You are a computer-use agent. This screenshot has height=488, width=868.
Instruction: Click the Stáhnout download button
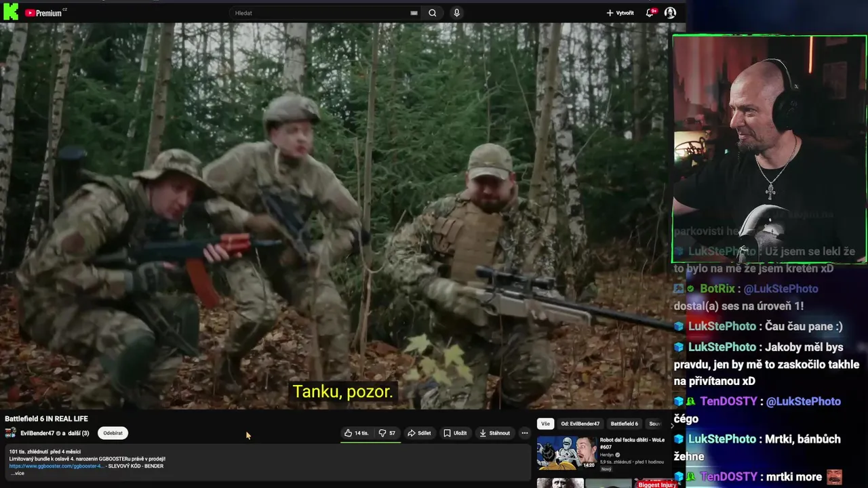(x=494, y=433)
